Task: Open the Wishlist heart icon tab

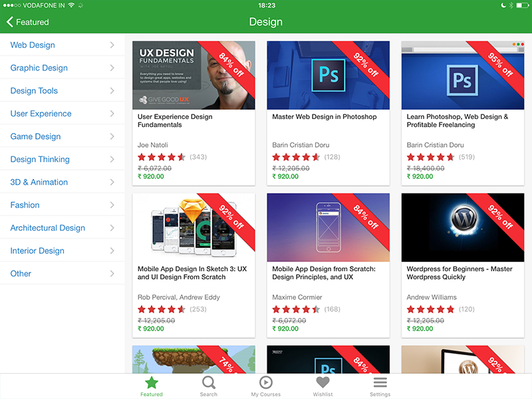Action: tap(323, 383)
